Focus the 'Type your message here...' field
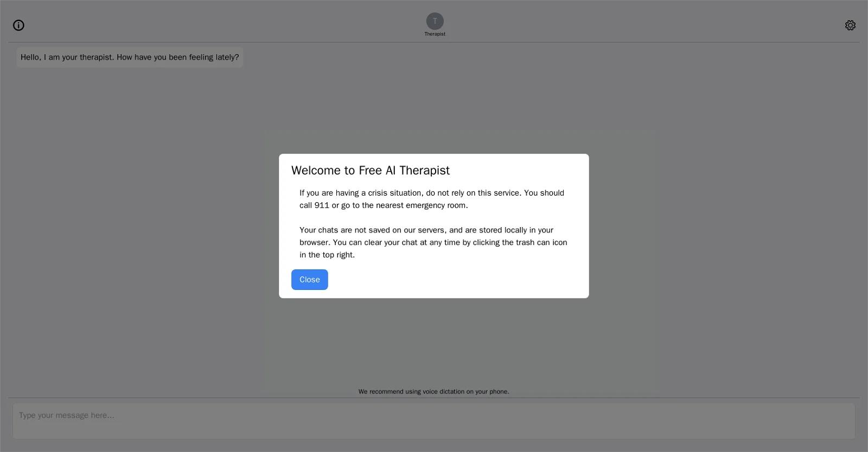The image size is (868, 452). [x=433, y=421]
